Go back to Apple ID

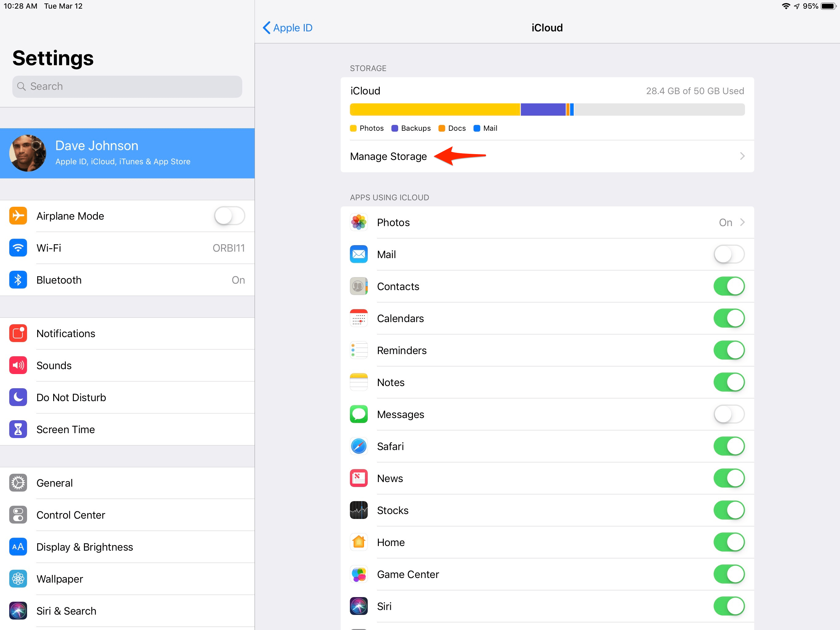287,28
